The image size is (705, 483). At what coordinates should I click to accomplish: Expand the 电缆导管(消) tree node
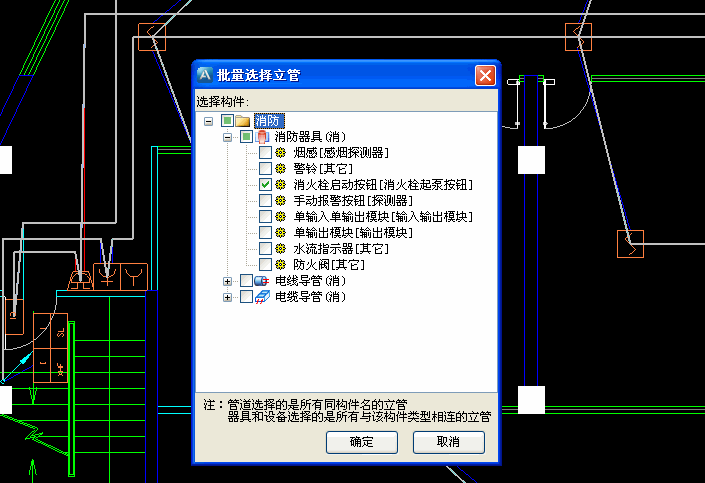pos(228,297)
